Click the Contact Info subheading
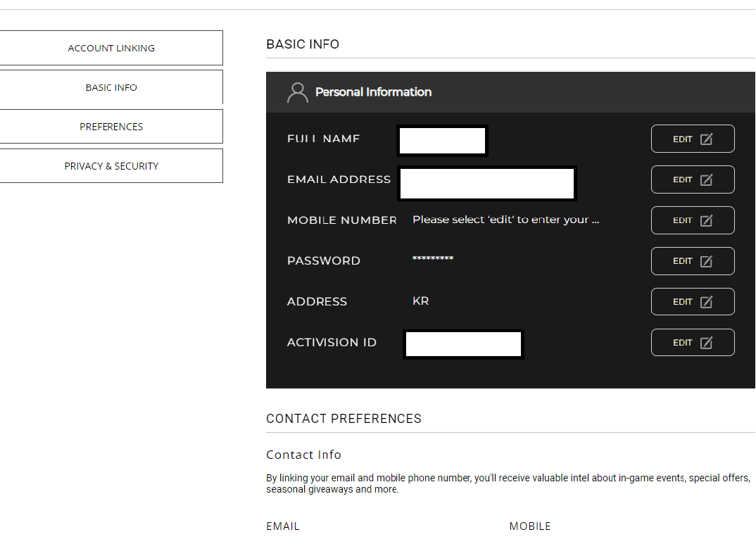Viewport: 756px width, 544px height. [x=304, y=455]
